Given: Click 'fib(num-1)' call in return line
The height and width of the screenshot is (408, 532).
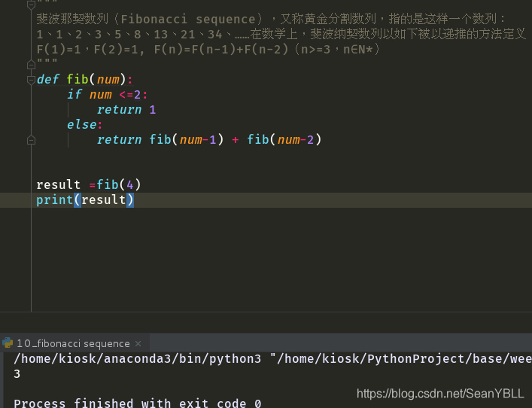Looking at the screenshot, I should (187, 139).
